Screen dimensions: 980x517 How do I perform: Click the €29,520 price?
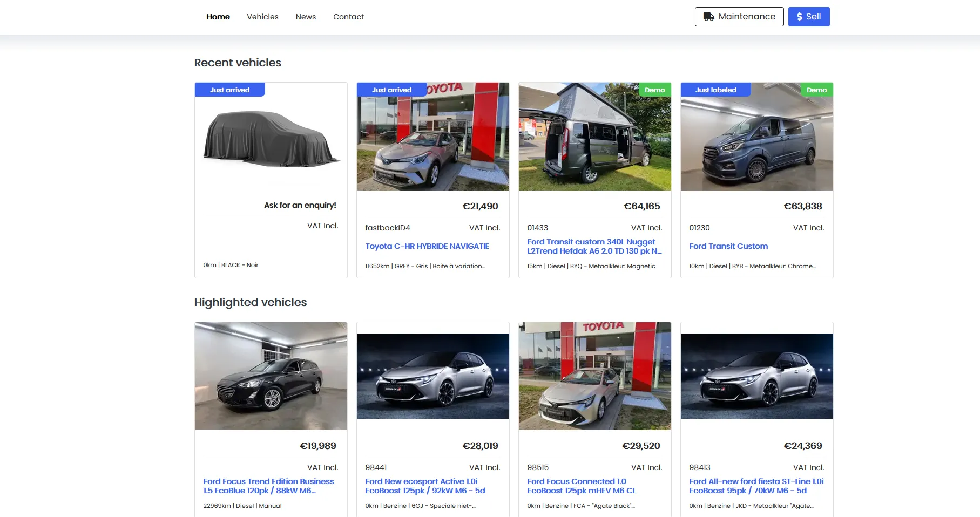pyautogui.click(x=641, y=446)
